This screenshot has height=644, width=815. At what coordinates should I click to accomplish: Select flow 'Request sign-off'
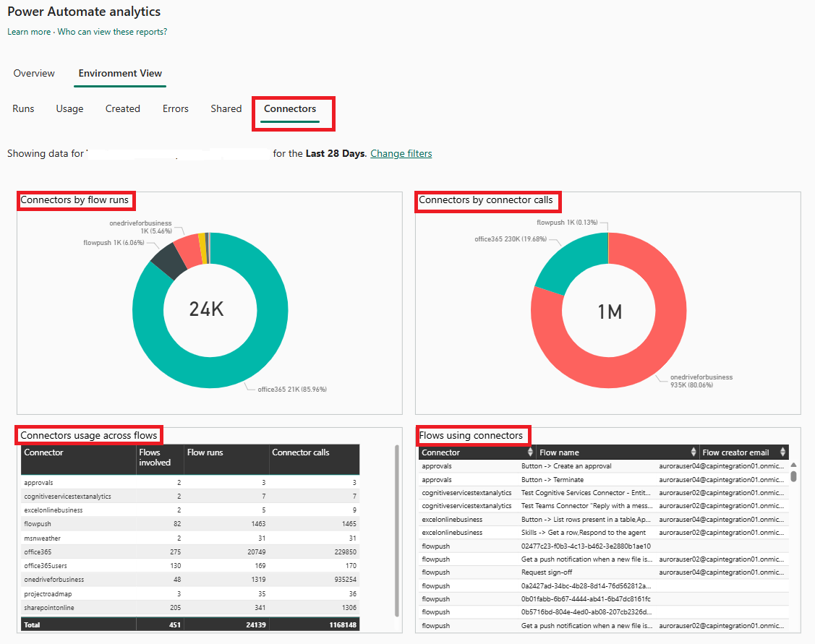click(546, 572)
